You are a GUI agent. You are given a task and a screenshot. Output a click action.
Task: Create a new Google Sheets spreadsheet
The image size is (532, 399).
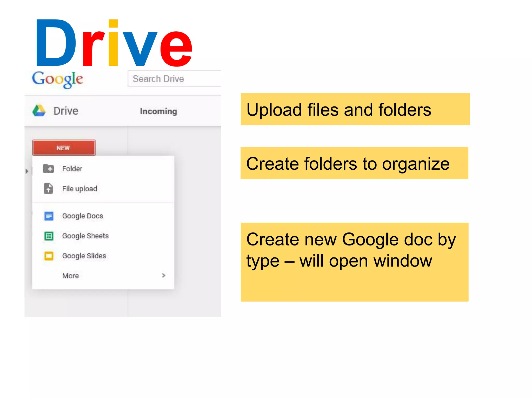click(x=103, y=236)
